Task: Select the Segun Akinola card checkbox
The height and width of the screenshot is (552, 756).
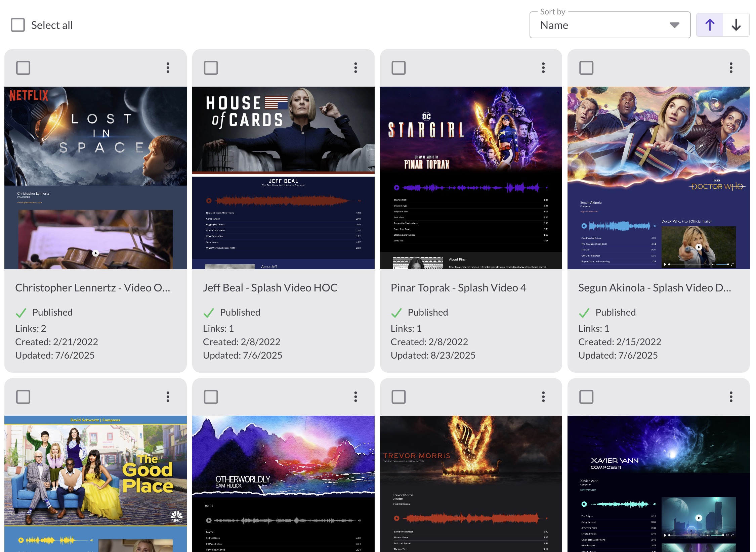Action: click(x=586, y=68)
